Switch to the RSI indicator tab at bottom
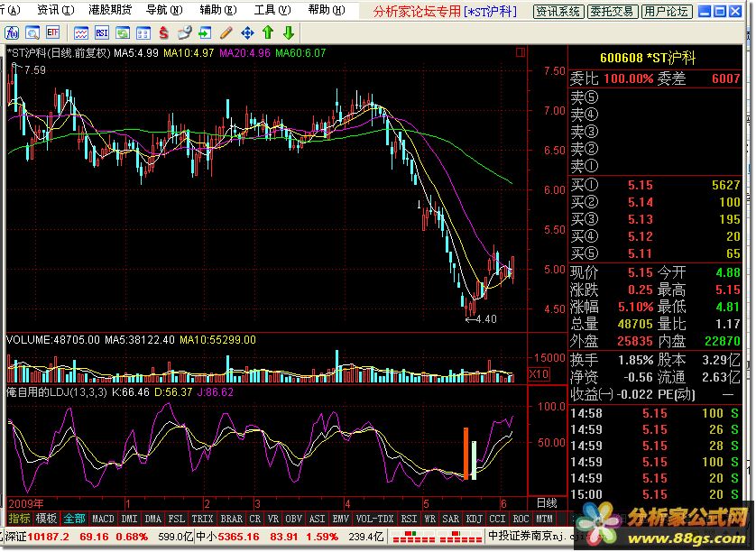This screenshot has height=552, width=756. [409, 520]
